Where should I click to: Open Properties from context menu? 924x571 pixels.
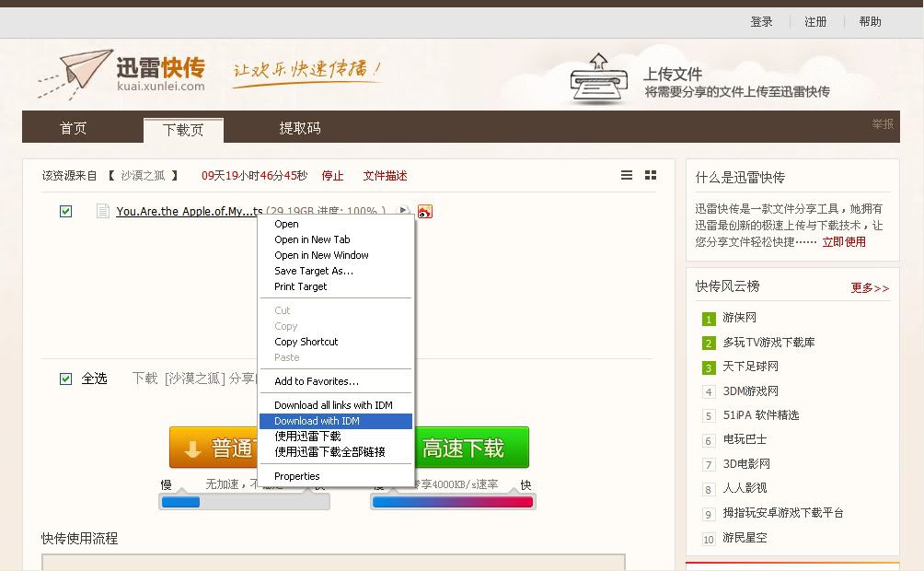point(336,476)
